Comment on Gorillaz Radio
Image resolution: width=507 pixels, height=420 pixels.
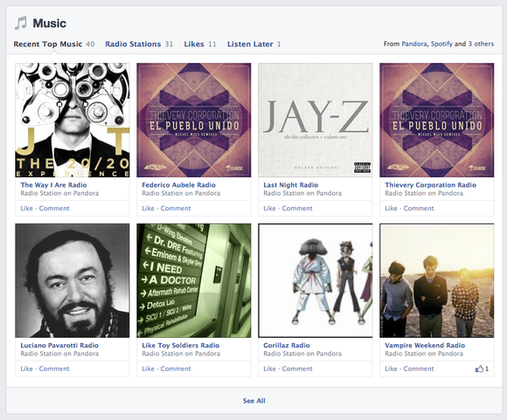click(297, 368)
